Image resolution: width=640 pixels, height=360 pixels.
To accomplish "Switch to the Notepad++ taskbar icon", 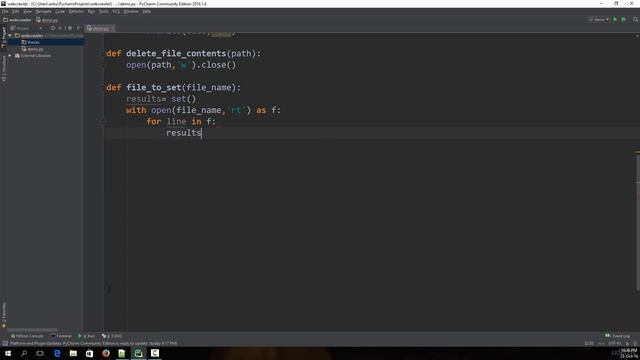I will click(x=122, y=353).
